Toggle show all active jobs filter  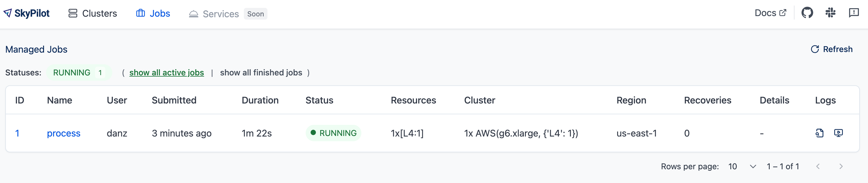[x=167, y=72]
